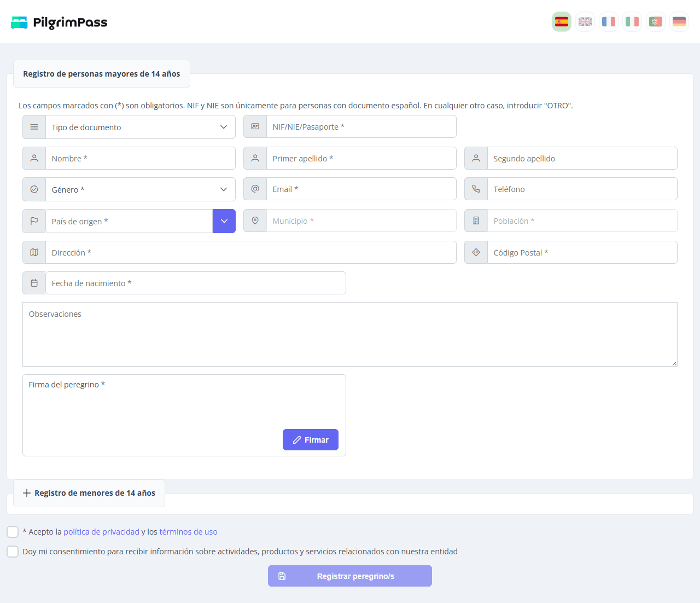Click the phone icon beside Teléfono
Viewport: 700px width, 603px height.
[476, 189]
